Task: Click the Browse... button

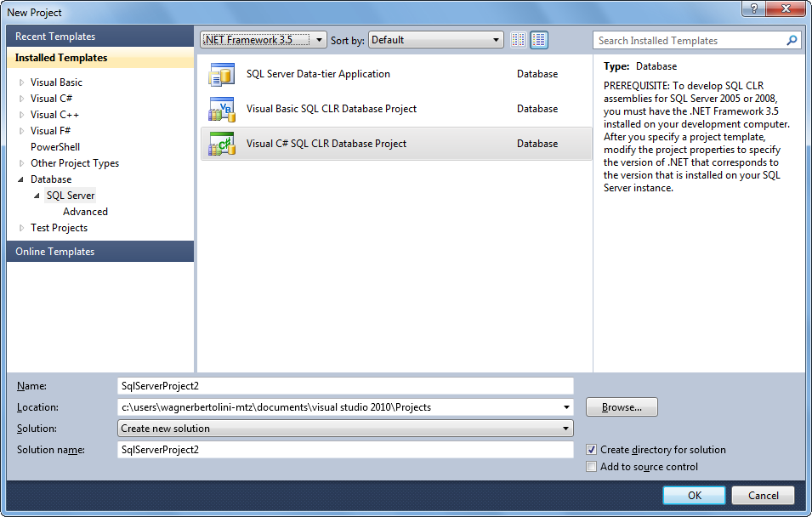Action: coord(622,407)
